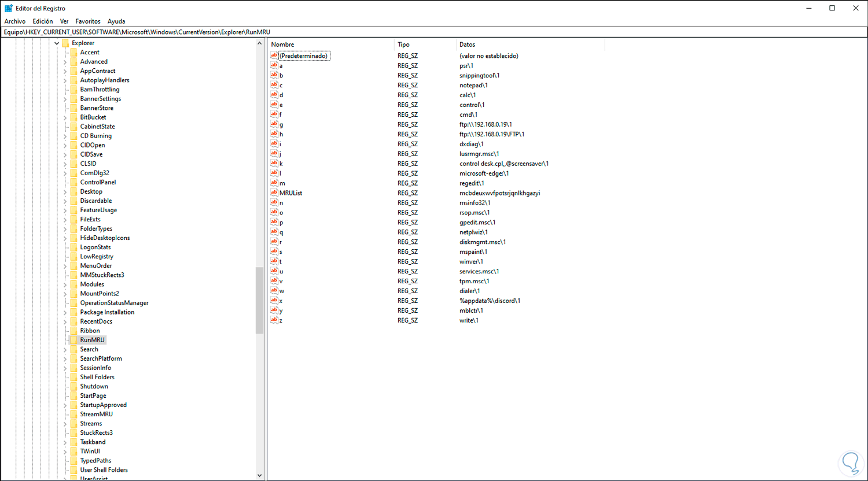Select the ab icon beside value "z"

click(274, 320)
